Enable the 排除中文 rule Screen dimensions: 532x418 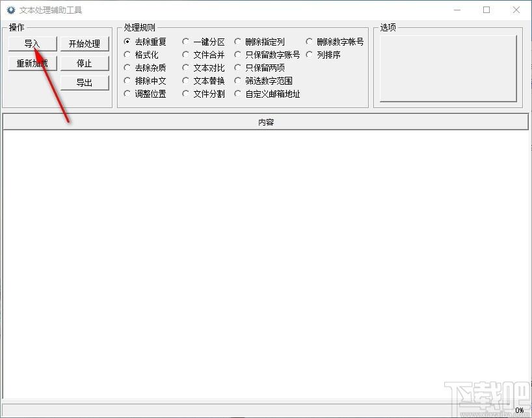point(145,81)
